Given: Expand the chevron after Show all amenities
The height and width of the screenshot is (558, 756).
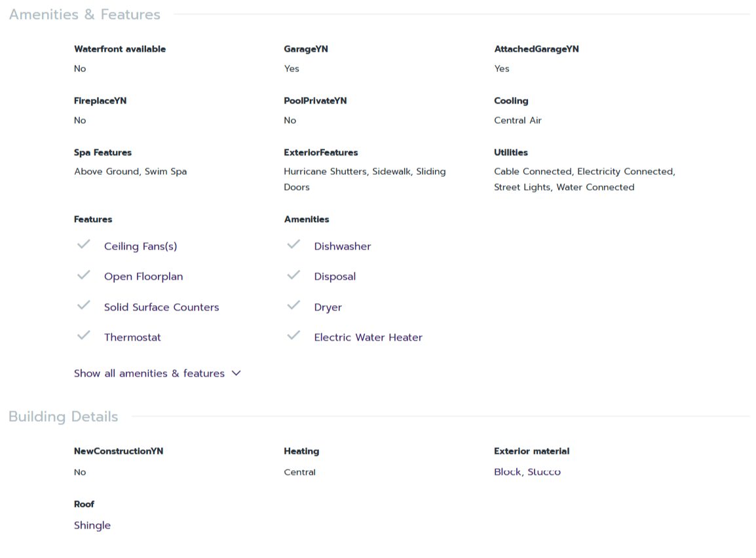Looking at the screenshot, I should tap(236, 373).
